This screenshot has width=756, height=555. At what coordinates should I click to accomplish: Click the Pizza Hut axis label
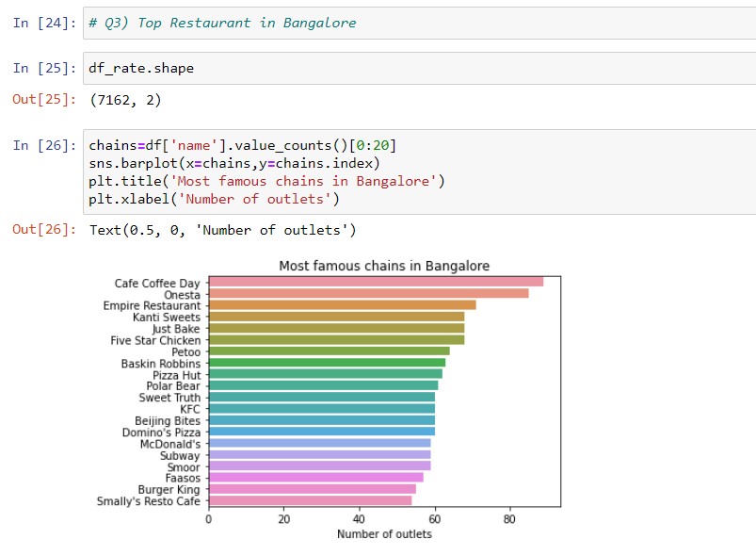176,375
